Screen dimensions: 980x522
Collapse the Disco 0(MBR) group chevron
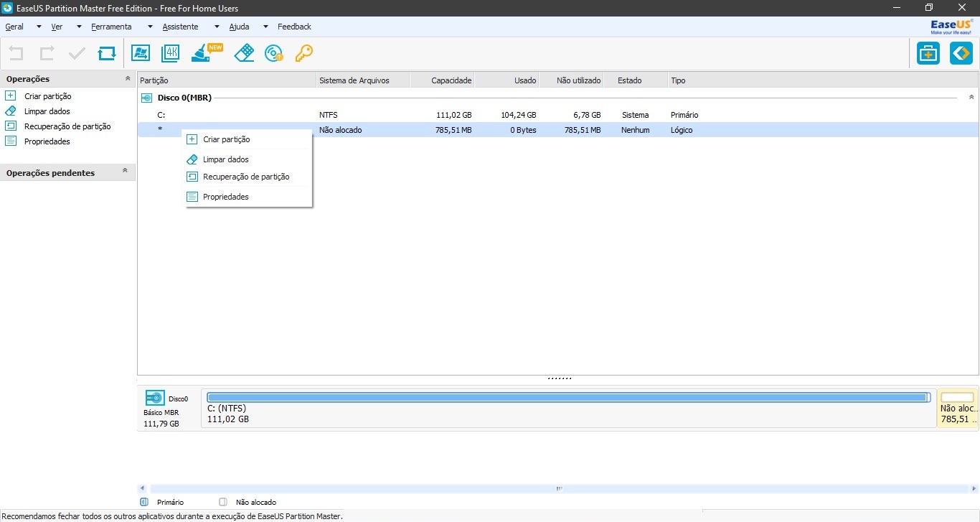971,97
